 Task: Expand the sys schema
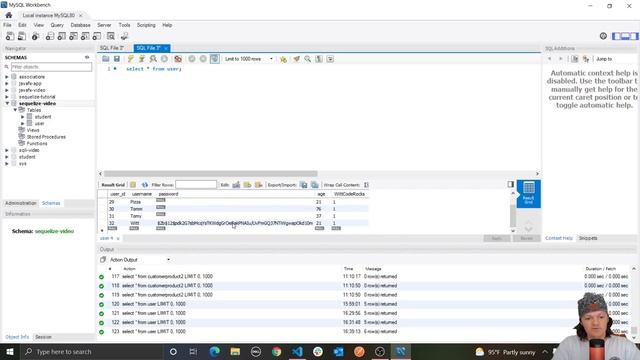tap(7, 164)
